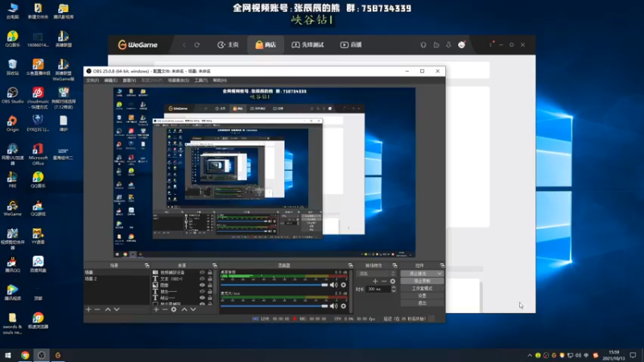Open OBS 工具(T) menu
The image size is (644, 362).
pos(200,80)
